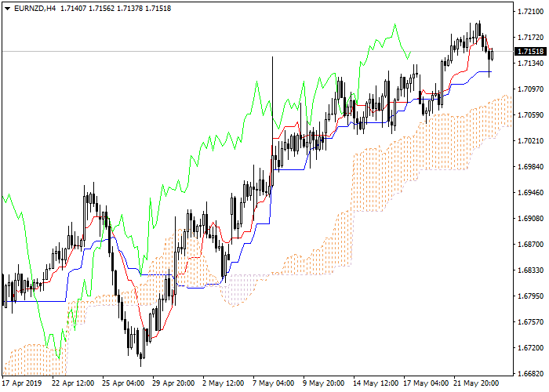Click the 1.70210 price axis label
Image resolution: width=549 pixels, height=392 pixels.
[x=531, y=141]
